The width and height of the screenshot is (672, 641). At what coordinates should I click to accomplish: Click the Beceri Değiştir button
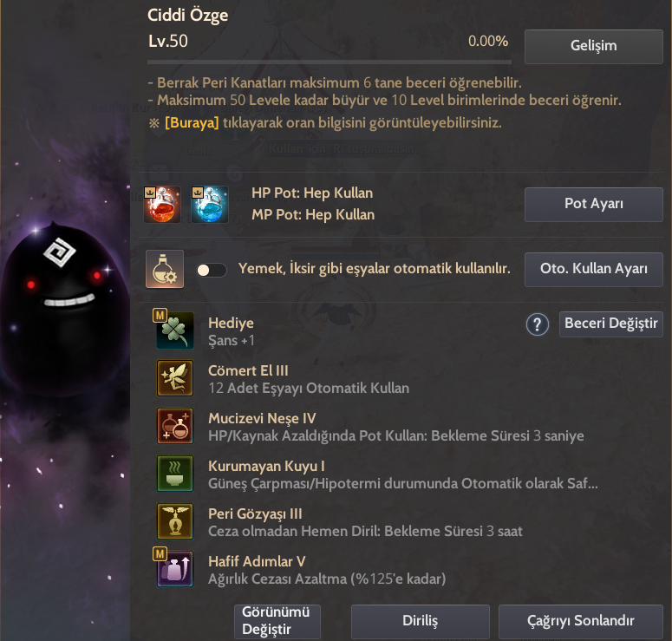[611, 324]
